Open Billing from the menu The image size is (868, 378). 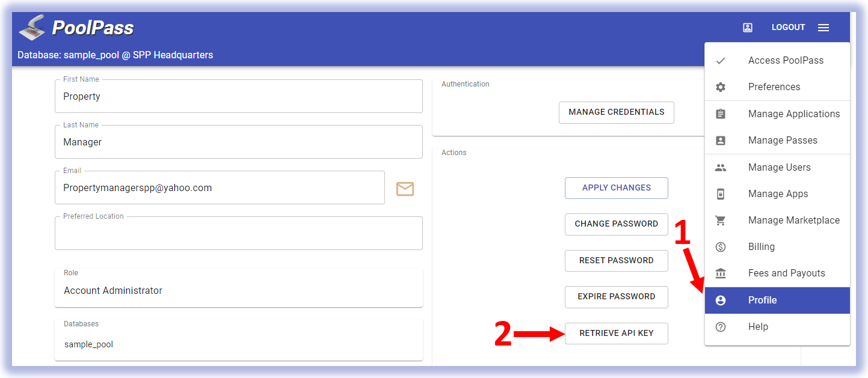click(777, 247)
